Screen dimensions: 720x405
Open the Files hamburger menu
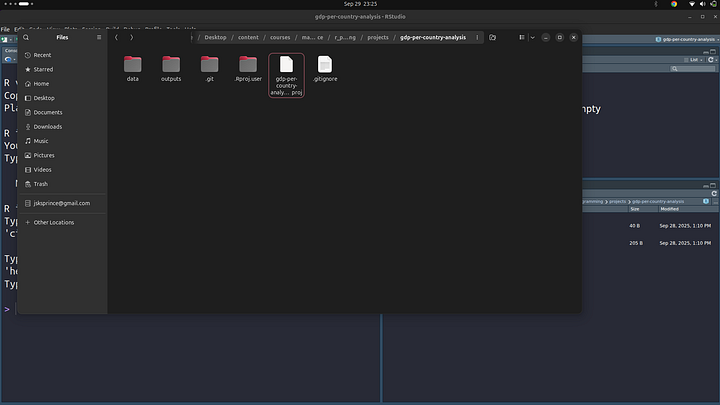pyautogui.click(x=99, y=37)
